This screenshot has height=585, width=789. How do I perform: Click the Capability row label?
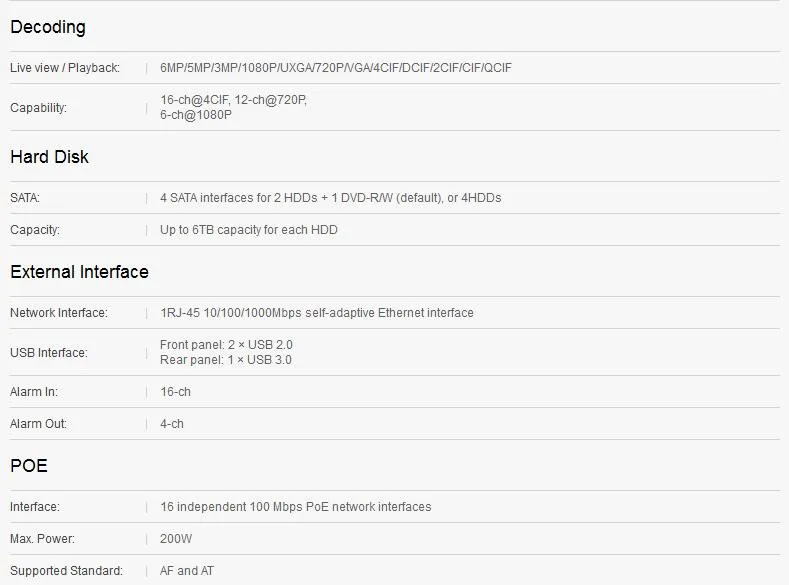(x=38, y=108)
